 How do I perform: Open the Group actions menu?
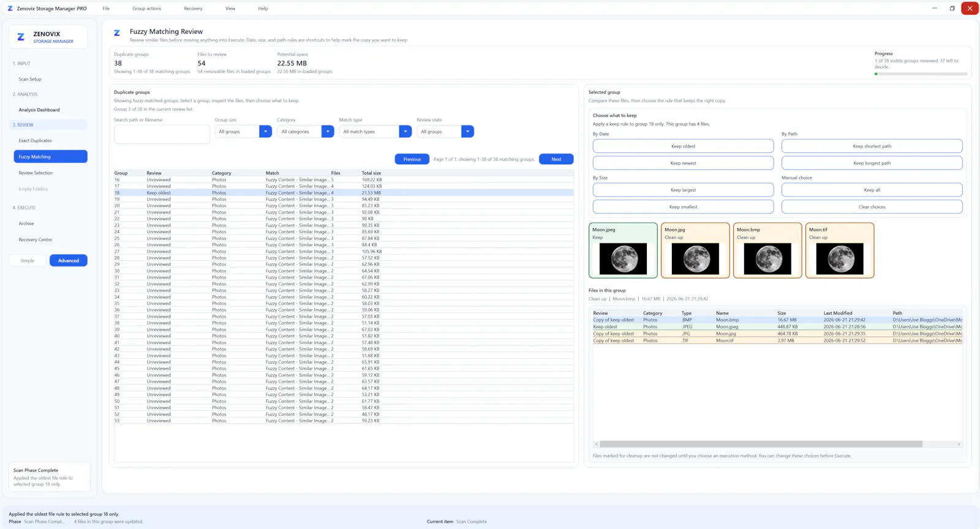coord(147,9)
